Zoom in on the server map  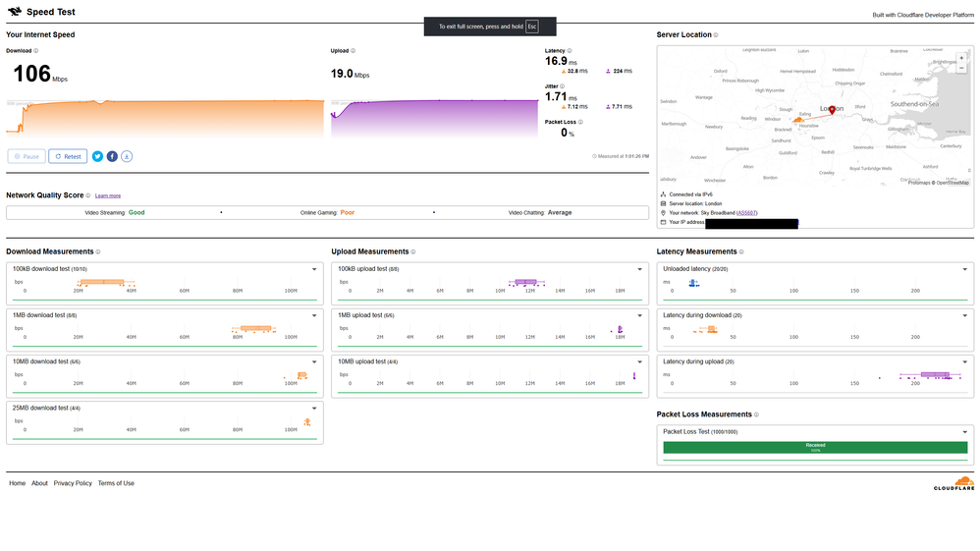click(960, 58)
